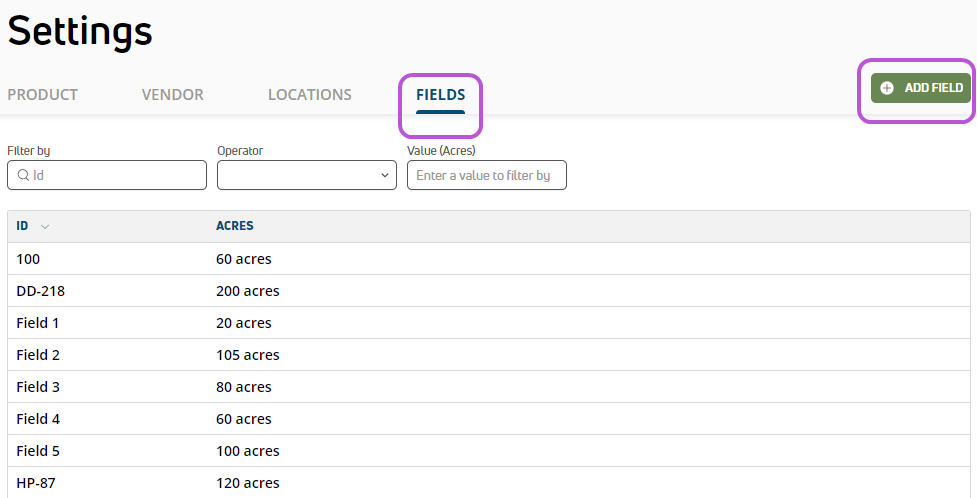Open the Field 1 row

click(x=488, y=323)
